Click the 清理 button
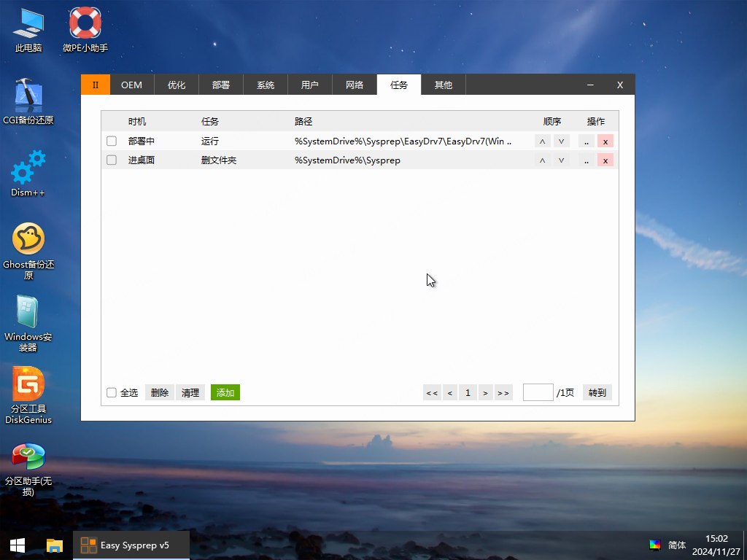Screen dimensions: 747x560 pos(190,392)
